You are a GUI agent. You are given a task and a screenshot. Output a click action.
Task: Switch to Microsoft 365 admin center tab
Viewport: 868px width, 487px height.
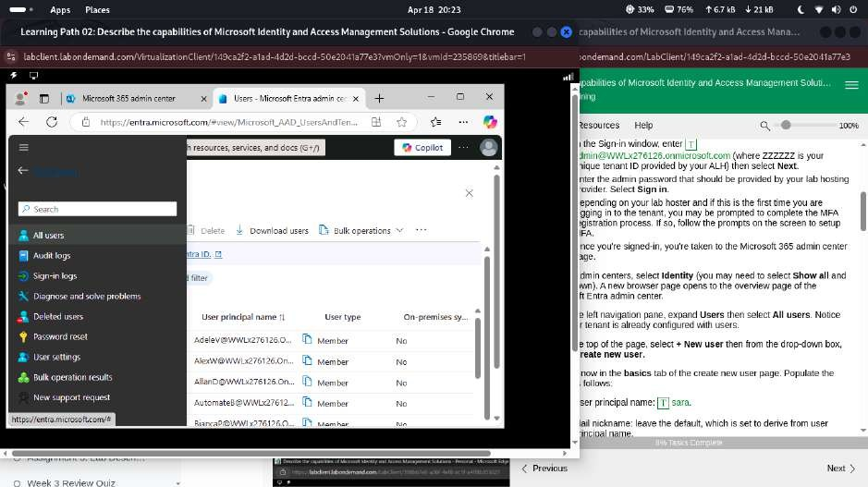pyautogui.click(x=128, y=98)
